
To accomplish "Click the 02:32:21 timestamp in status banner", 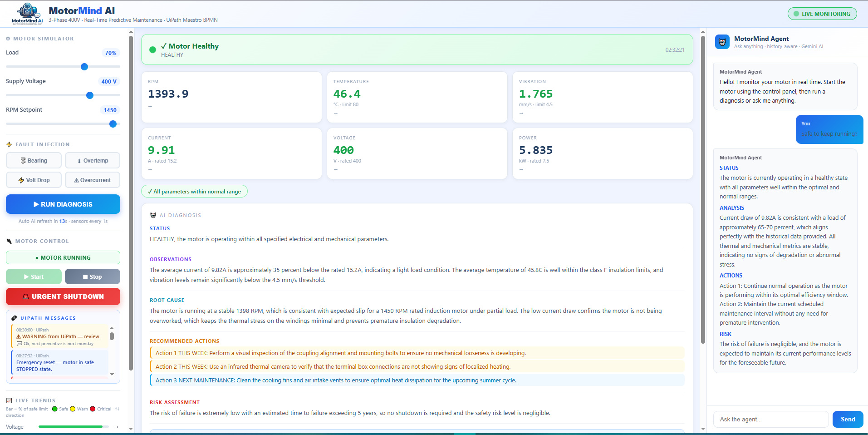I will 675,50.
